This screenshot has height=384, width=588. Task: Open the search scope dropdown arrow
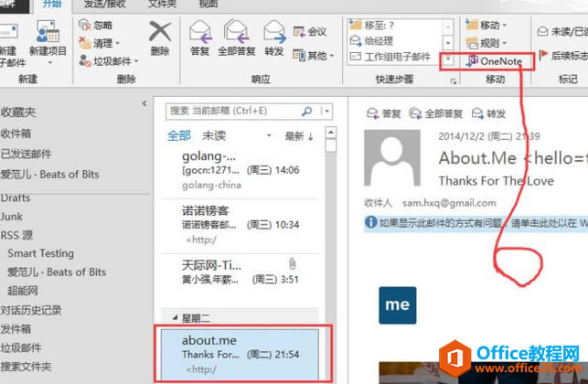pyautogui.click(x=327, y=111)
